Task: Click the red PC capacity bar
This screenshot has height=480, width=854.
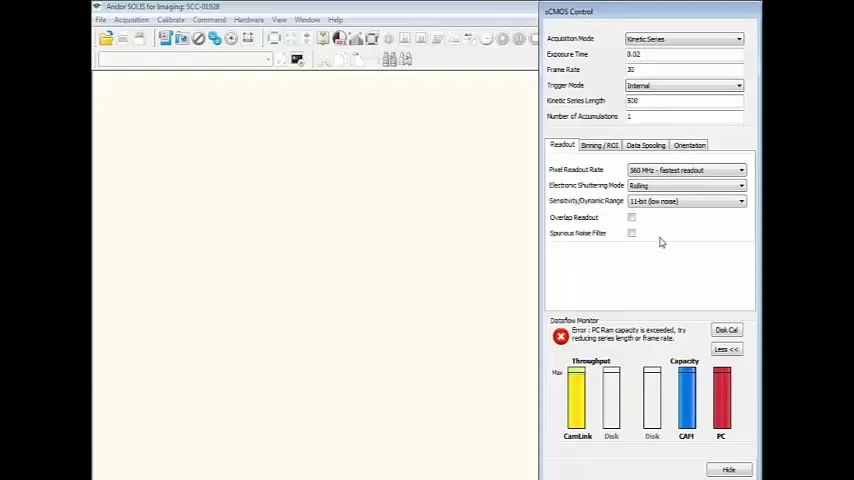Action: (722, 398)
